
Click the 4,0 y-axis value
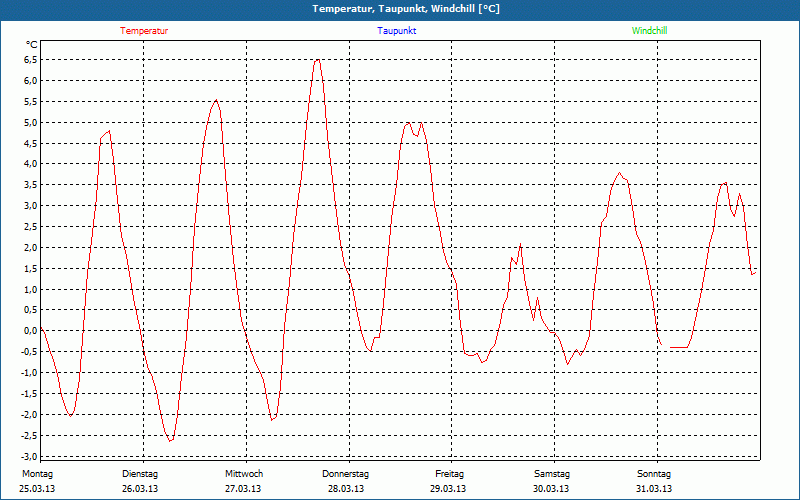click(x=31, y=164)
